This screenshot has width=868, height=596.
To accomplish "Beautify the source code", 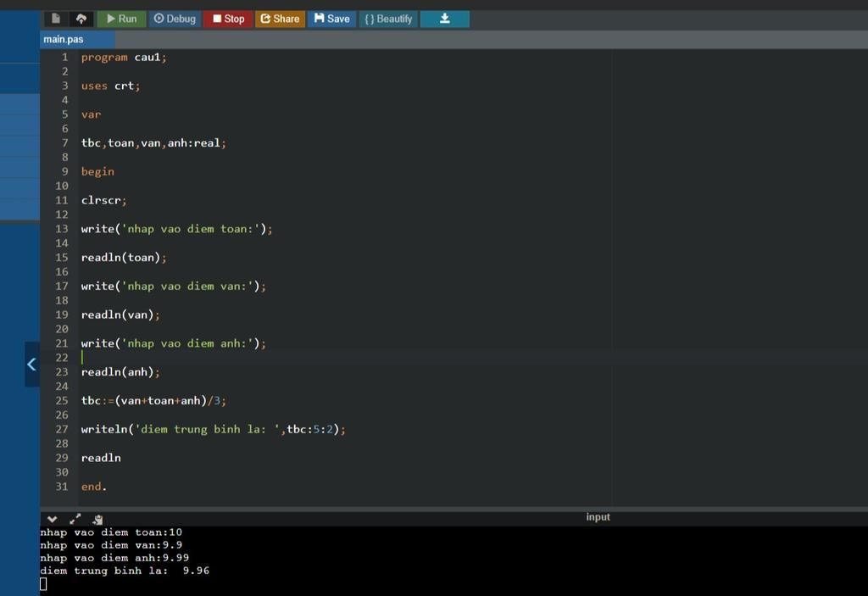I will (x=388, y=19).
